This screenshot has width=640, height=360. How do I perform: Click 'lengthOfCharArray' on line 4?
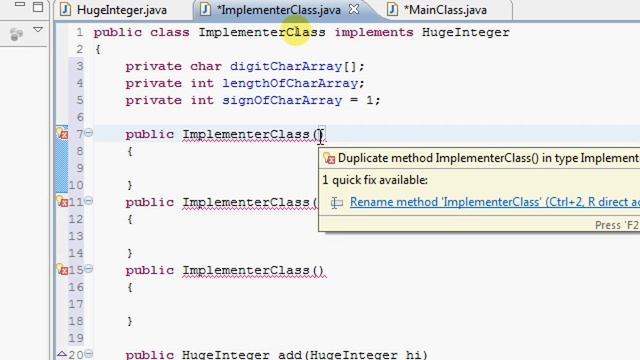[290, 83]
